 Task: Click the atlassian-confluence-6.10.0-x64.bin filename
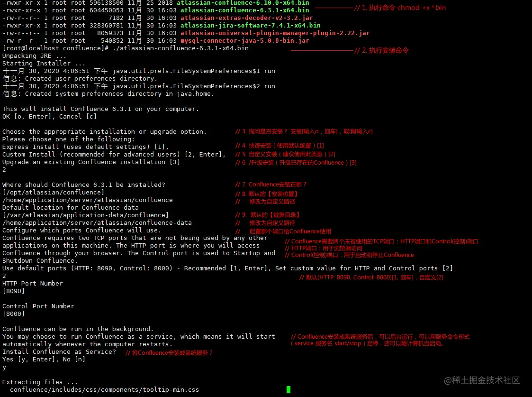point(243,3)
